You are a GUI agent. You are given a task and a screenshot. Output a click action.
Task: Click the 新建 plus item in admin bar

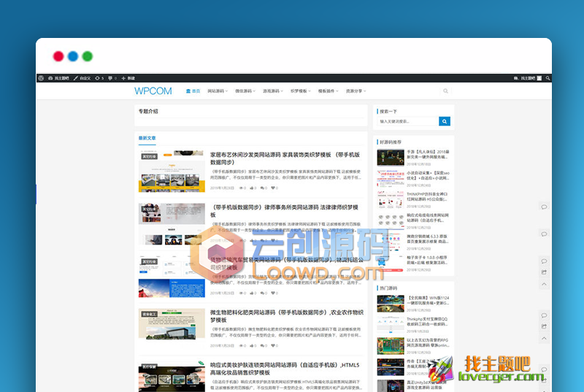pos(128,78)
